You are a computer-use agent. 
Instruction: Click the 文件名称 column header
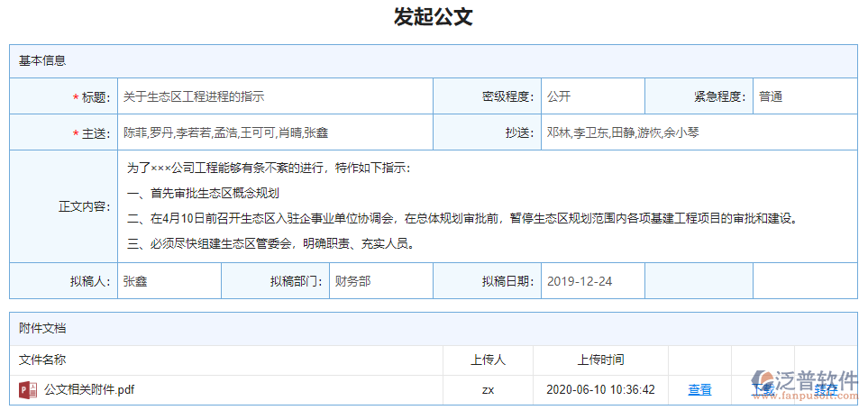click(42, 360)
